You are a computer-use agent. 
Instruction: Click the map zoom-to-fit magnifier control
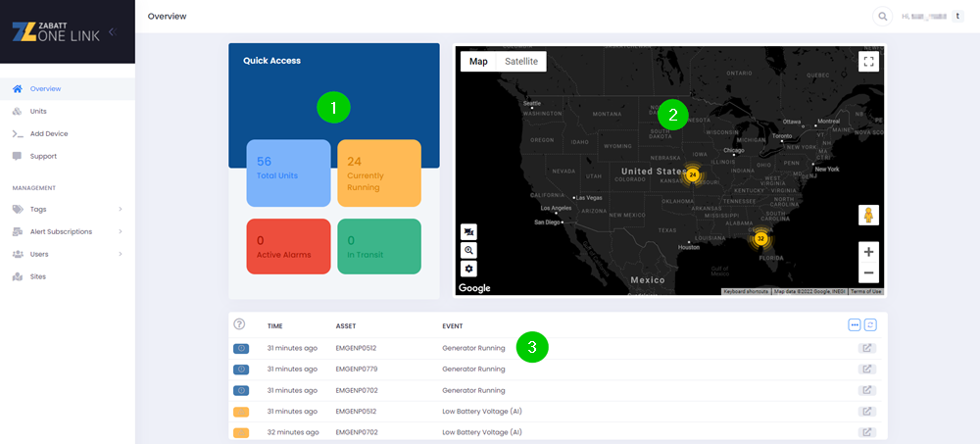pyautogui.click(x=469, y=250)
